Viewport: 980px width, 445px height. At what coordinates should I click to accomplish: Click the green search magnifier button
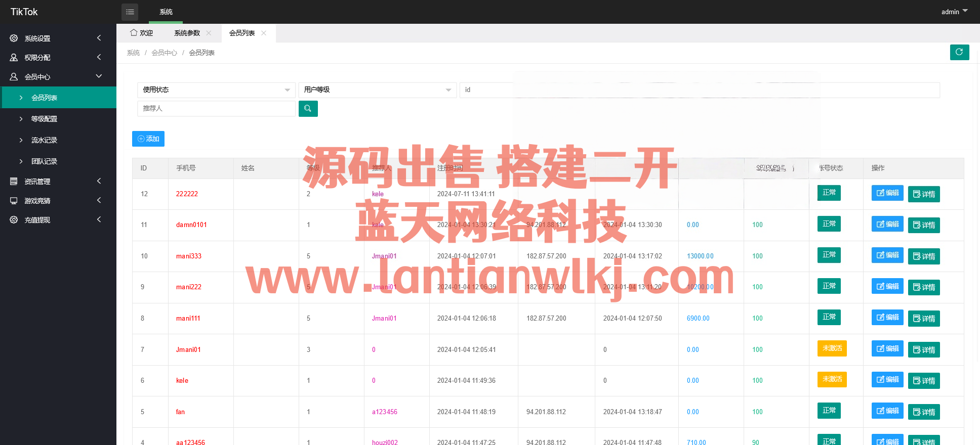click(x=308, y=109)
